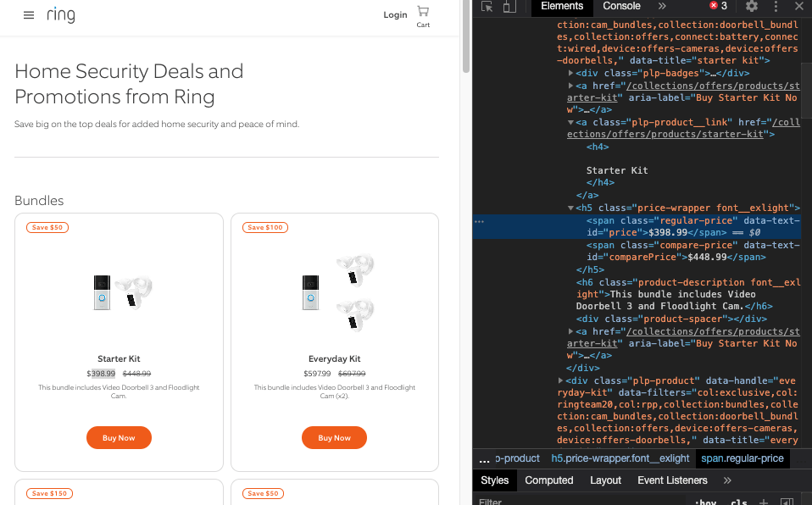Click h5.price-wrapper.font__exlight breadcrumb
Viewport: 812px width, 505px height.
tap(620, 458)
